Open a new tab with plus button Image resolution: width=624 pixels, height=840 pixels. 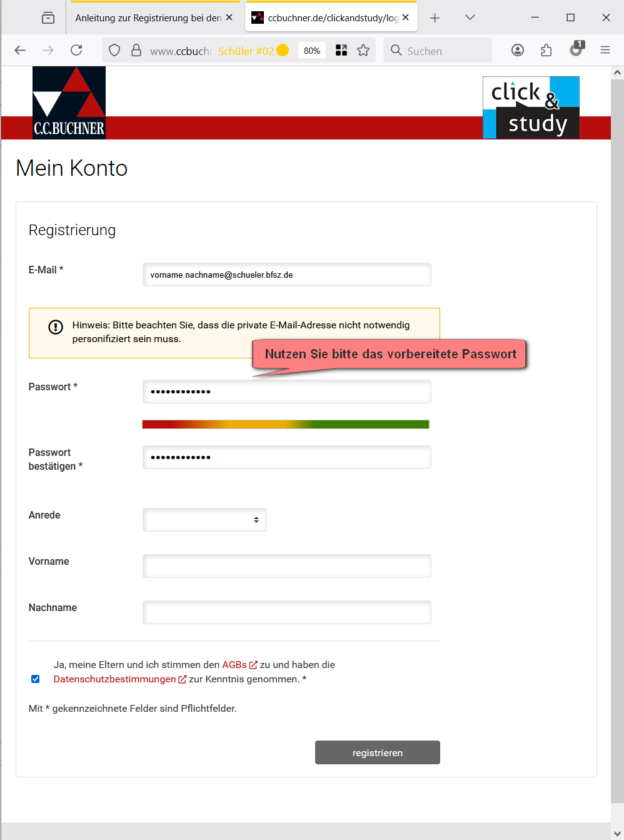coord(435,18)
